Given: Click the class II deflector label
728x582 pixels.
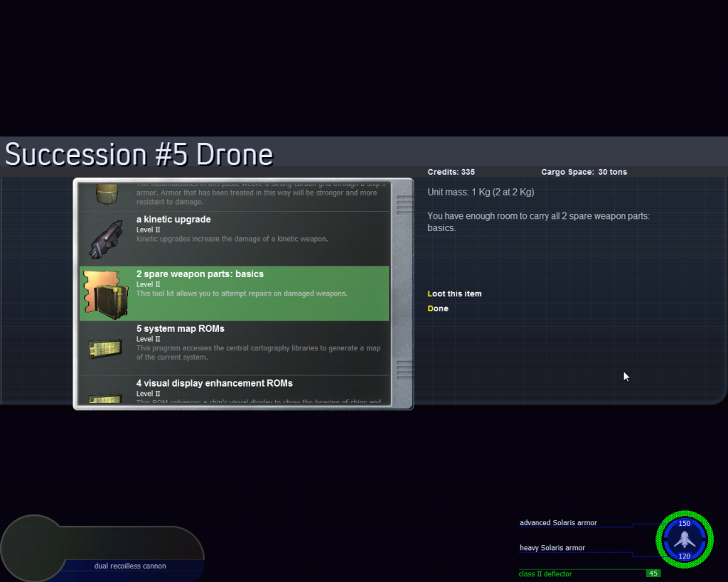Looking at the screenshot, I should point(545,573).
